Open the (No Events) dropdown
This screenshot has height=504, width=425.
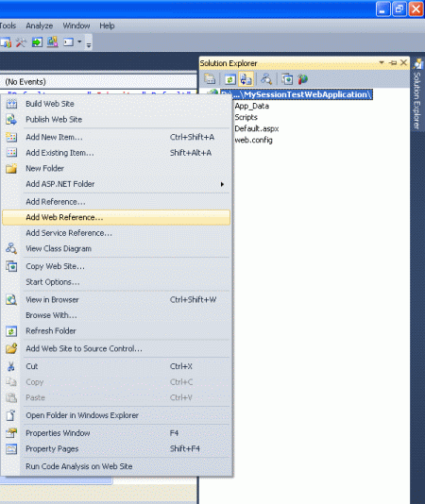tap(98, 82)
